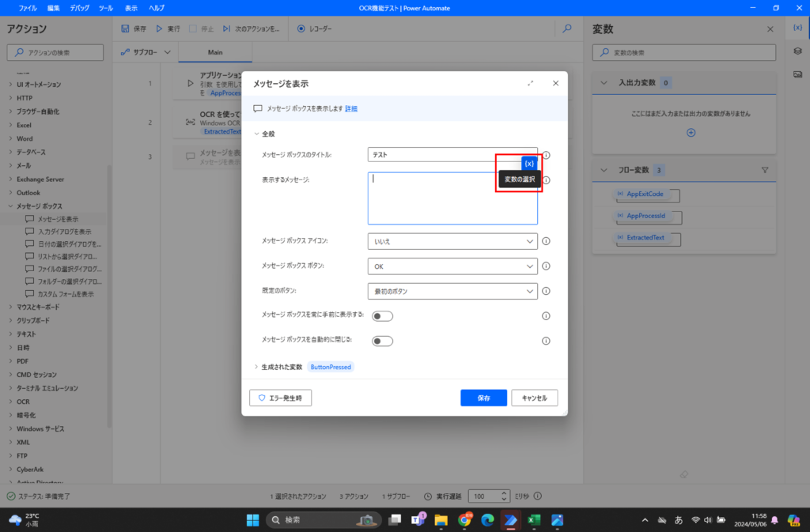Open File Explorer from the taskbar

441,520
